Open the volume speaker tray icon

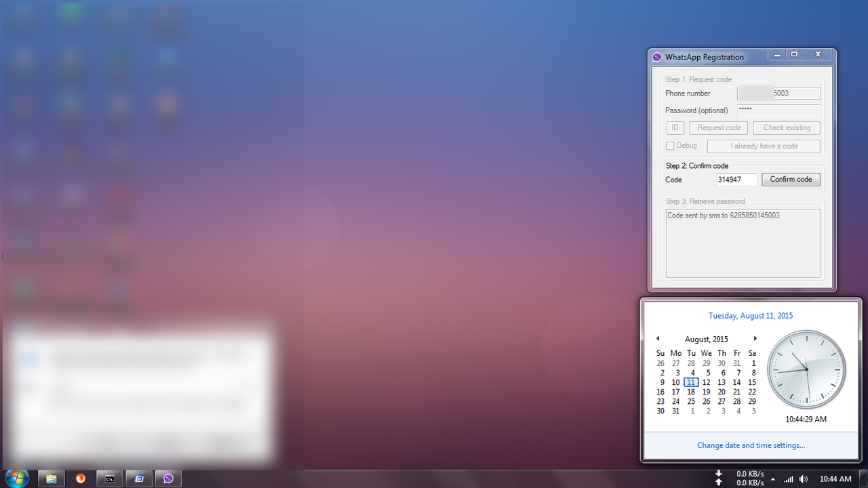point(804,479)
